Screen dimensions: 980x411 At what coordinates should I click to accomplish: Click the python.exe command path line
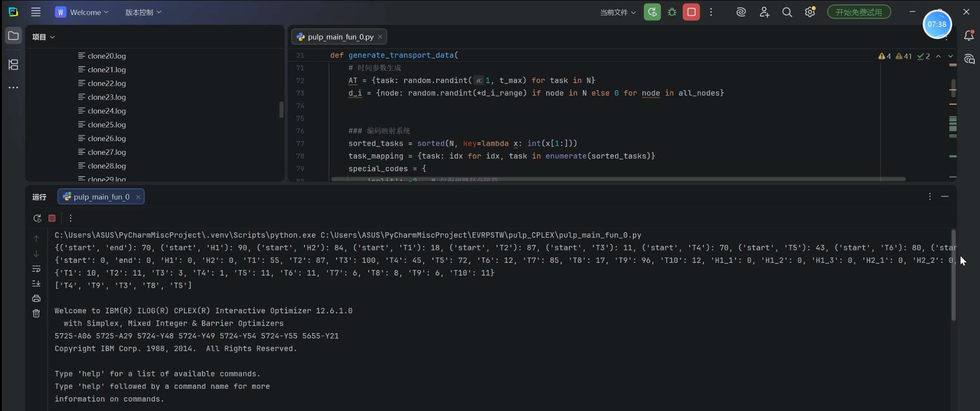click(x=348, y=235)
